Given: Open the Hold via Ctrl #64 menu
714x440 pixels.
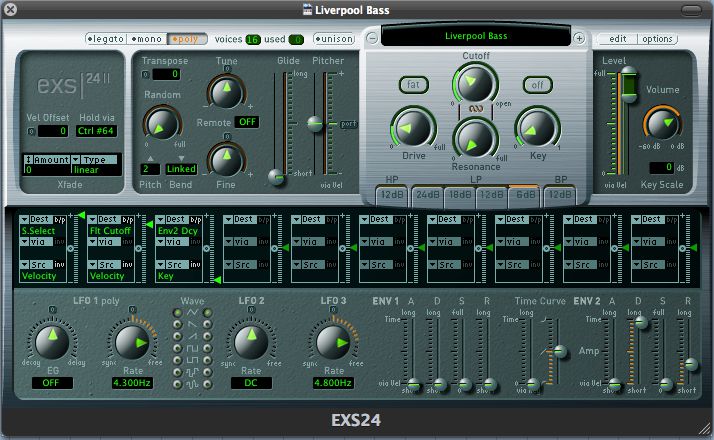Looking at the screenshot, I should pyautogui.click(x=96, y=131).
